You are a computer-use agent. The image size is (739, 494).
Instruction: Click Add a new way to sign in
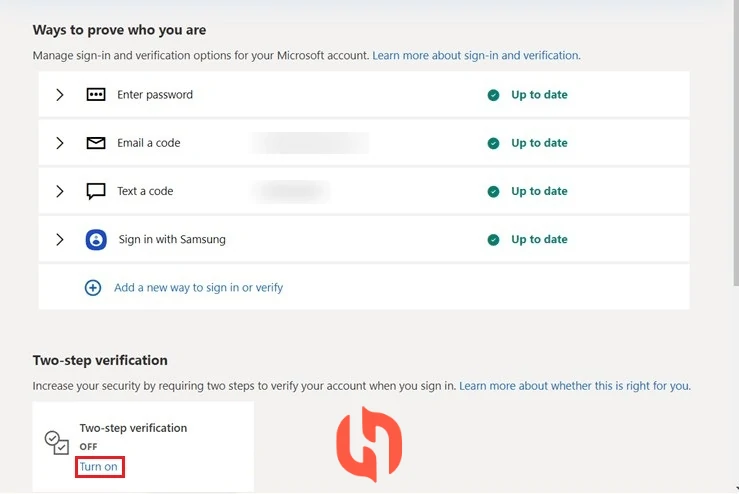tap(198, 288)
